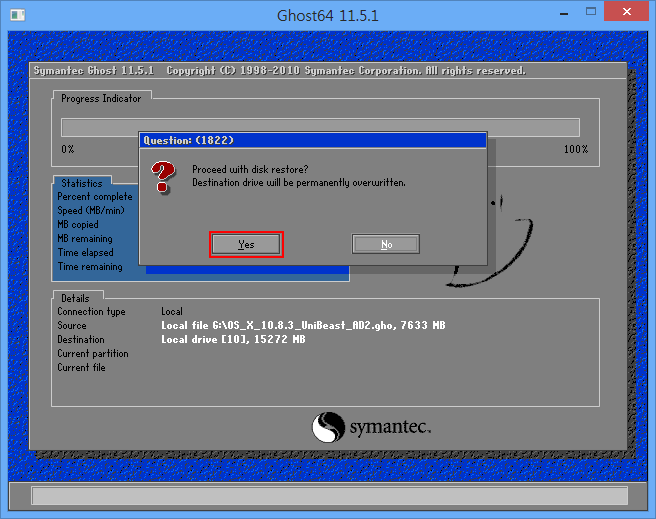Click the 'Current partition' label

(93, 353)
